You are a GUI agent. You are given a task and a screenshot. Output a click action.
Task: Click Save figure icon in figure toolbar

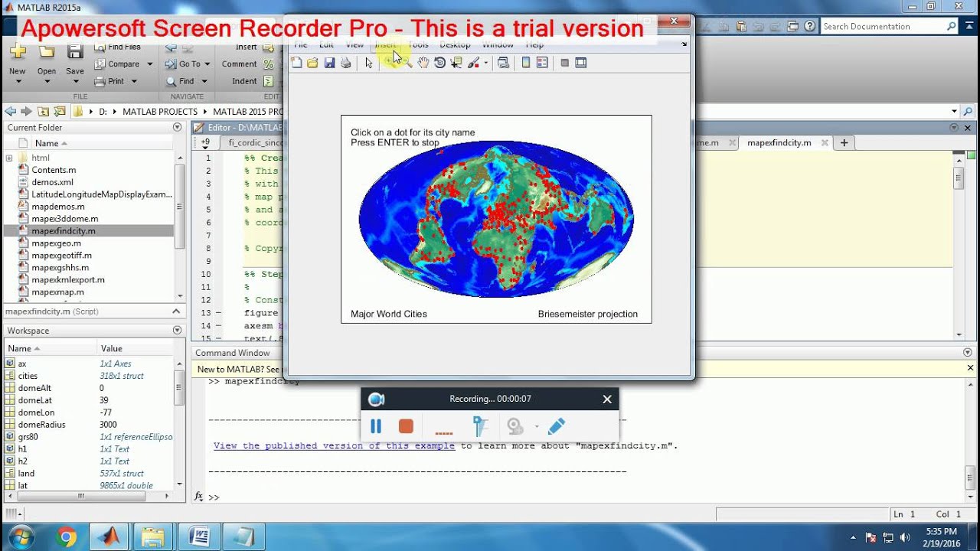click(329, 63)
